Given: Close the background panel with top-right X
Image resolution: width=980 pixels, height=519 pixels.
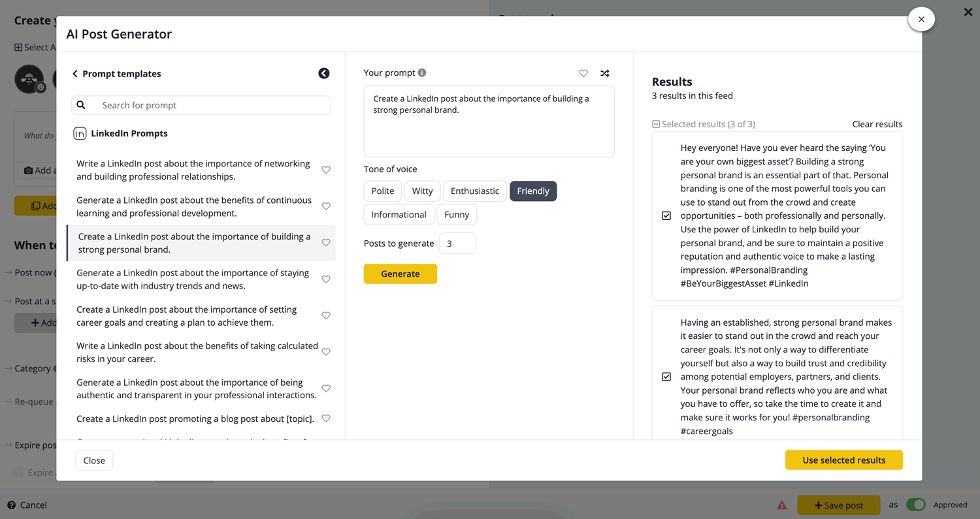Looking at the screenshot, I should tap(968, 12).
